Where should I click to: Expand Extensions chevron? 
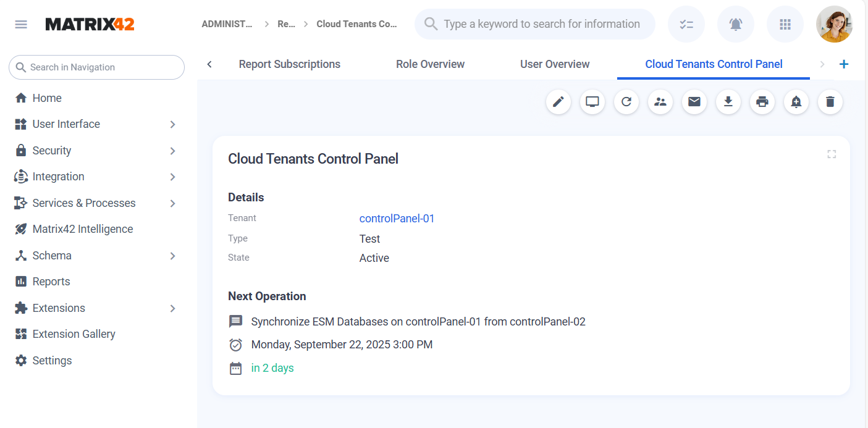coord(172,308)
